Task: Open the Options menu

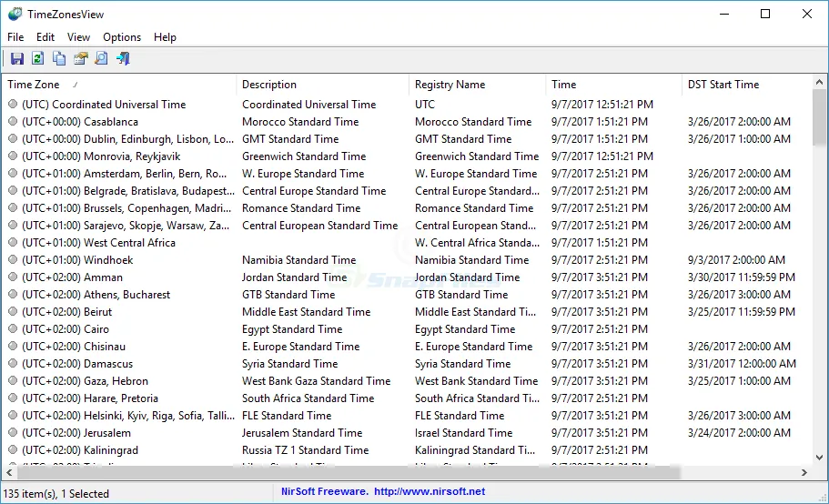Action: [122, 37]
